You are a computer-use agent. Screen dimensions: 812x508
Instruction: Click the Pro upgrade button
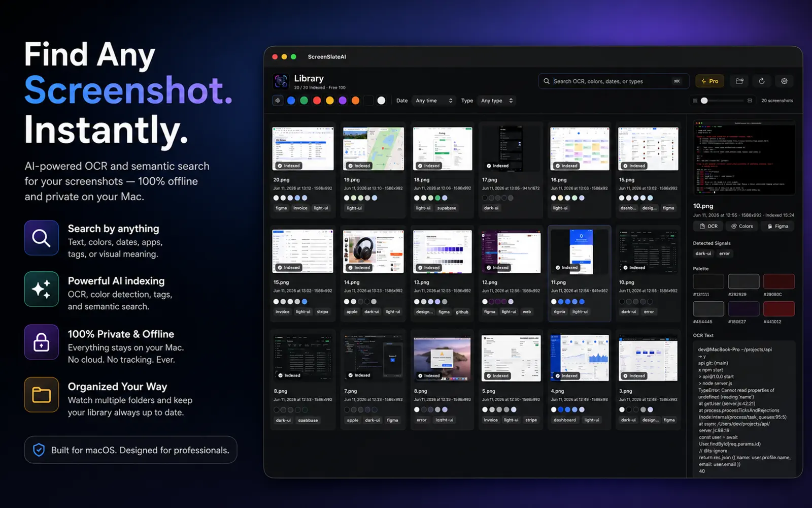pyautogui.click(x=709, y=81)
